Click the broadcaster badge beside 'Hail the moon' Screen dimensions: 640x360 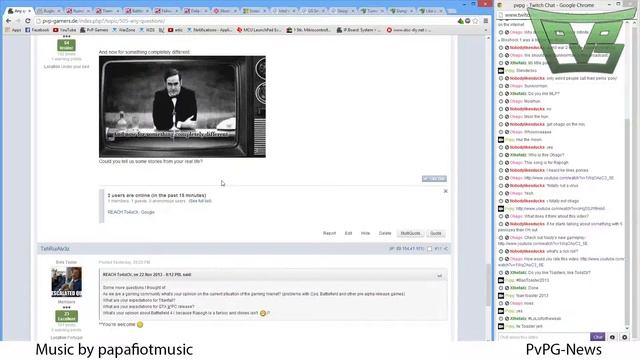coord(501,140)
